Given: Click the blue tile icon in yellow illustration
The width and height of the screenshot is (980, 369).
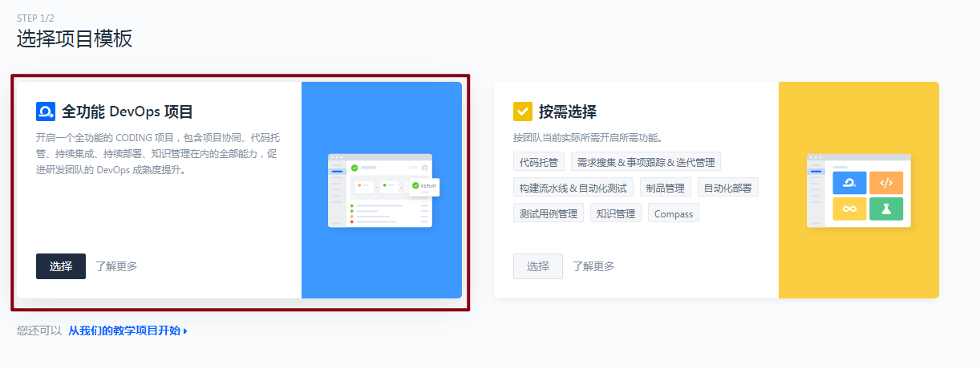Looking at the screenshot, I should [x=849, y=183].
